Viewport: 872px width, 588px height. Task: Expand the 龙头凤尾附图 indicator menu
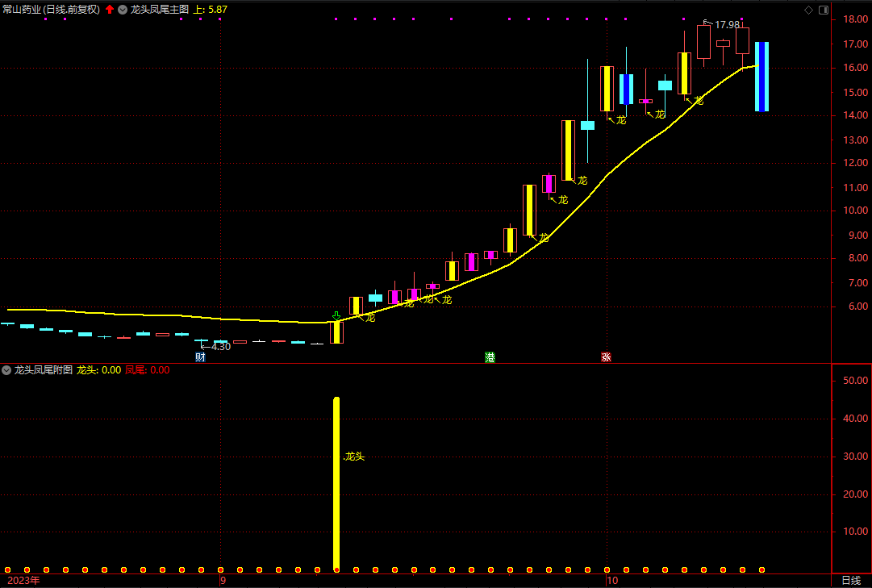[6, 370]
